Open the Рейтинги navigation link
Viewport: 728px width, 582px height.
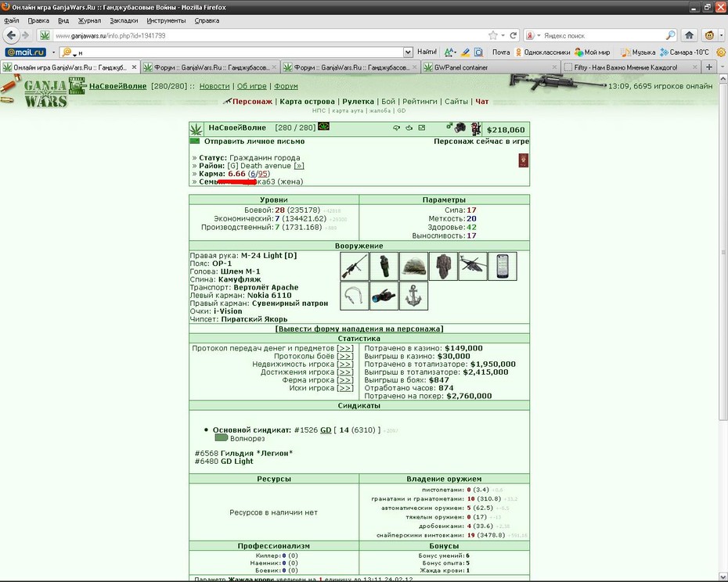click(420, 101)
